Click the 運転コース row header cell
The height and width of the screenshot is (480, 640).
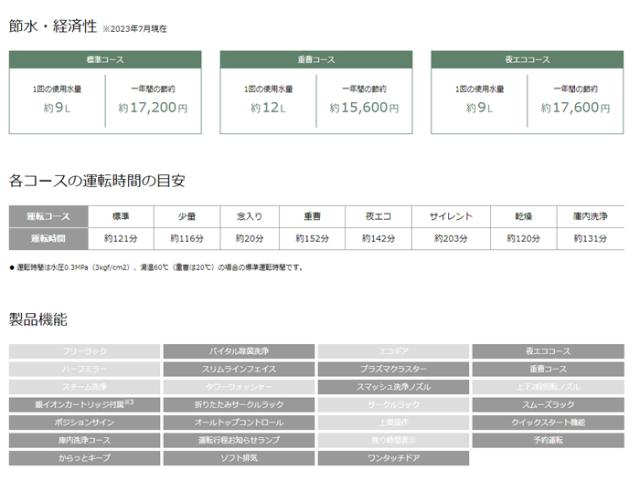pos(49,216)
